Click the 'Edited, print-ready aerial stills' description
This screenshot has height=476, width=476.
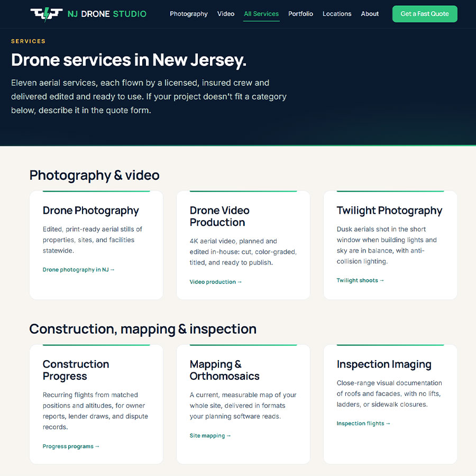[92, 240]
